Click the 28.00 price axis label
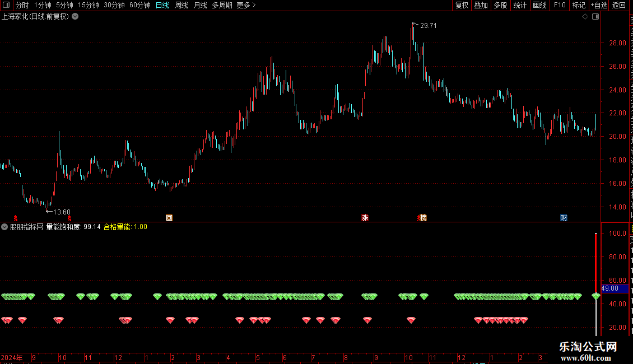The height and width of the screenshot is (364, 633). 617,43
